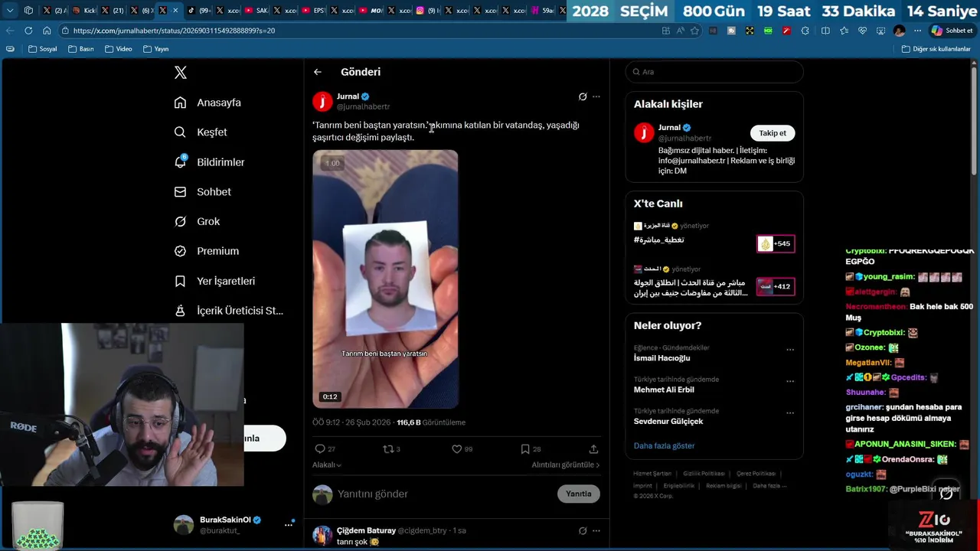The height and width of the screenshot is (551, 980).
Task: Switch to the EPS browser tab
Action: 315,11
